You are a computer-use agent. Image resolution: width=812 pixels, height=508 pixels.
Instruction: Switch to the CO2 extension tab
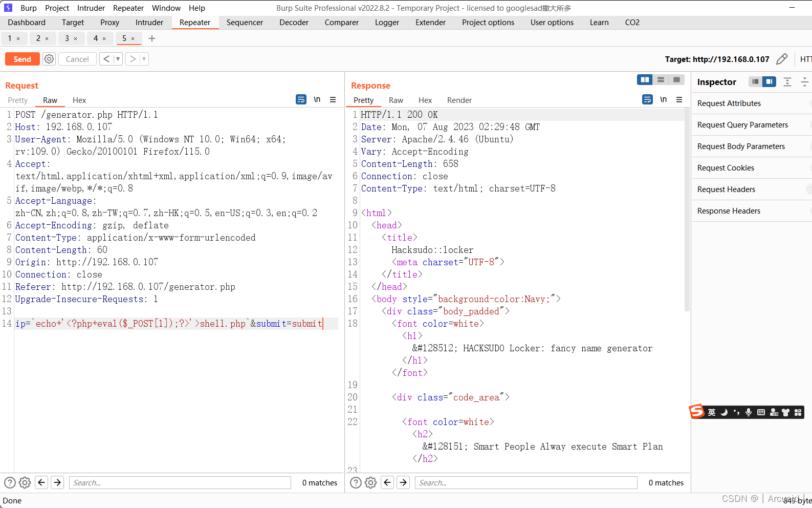click(632, 23)
